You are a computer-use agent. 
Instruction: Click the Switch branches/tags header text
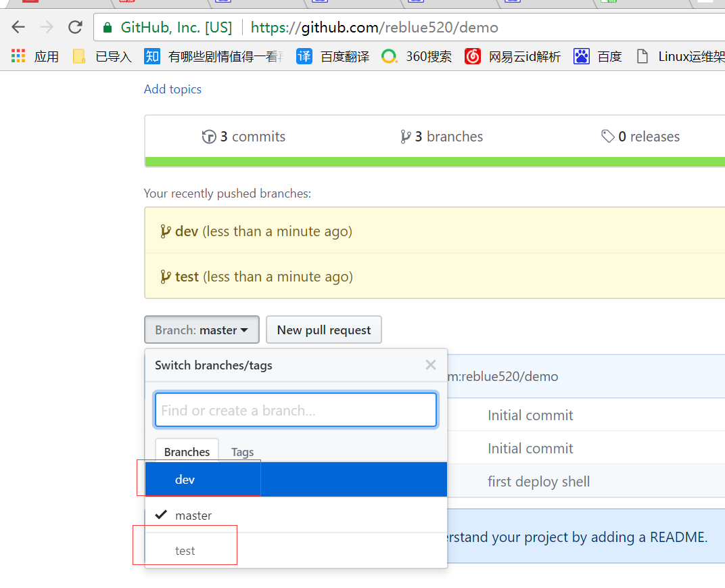(214, 365)
